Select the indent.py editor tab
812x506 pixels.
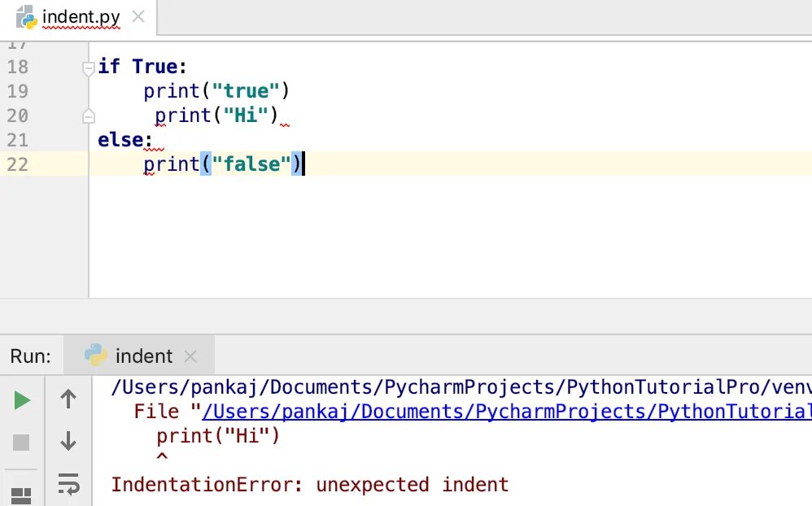coord(81,16)
